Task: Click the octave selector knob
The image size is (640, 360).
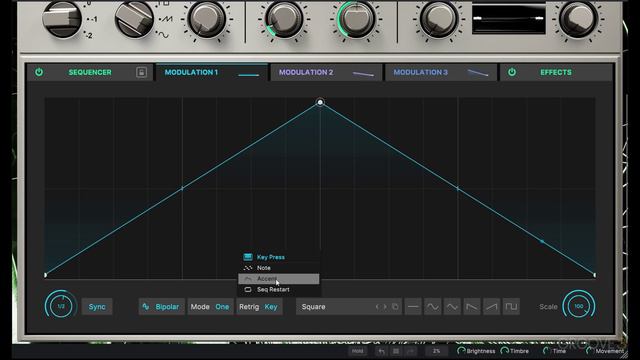Action: (x=62, y=18)
